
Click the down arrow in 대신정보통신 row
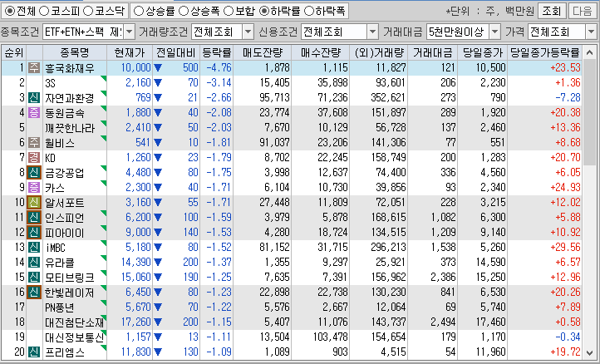[158, 337]
